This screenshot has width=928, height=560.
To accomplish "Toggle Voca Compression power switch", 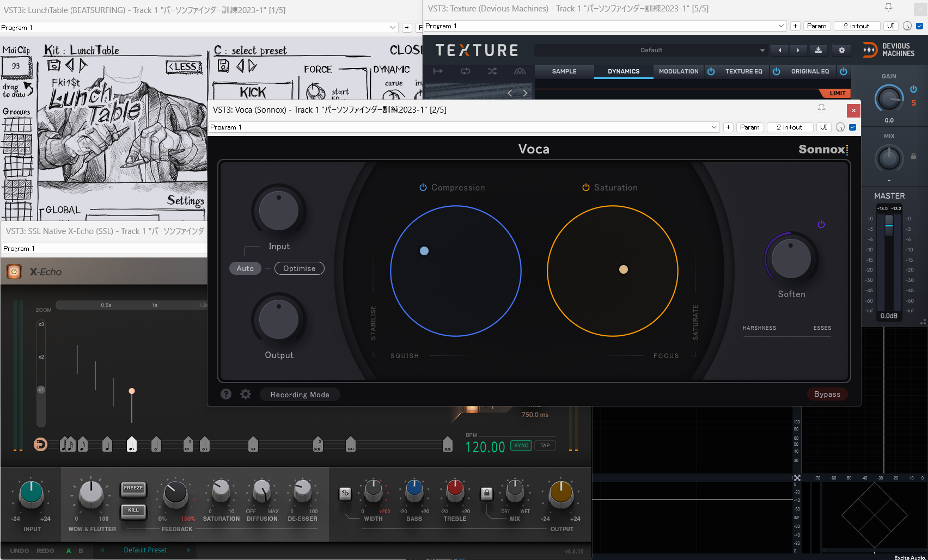I will [423, 188].
